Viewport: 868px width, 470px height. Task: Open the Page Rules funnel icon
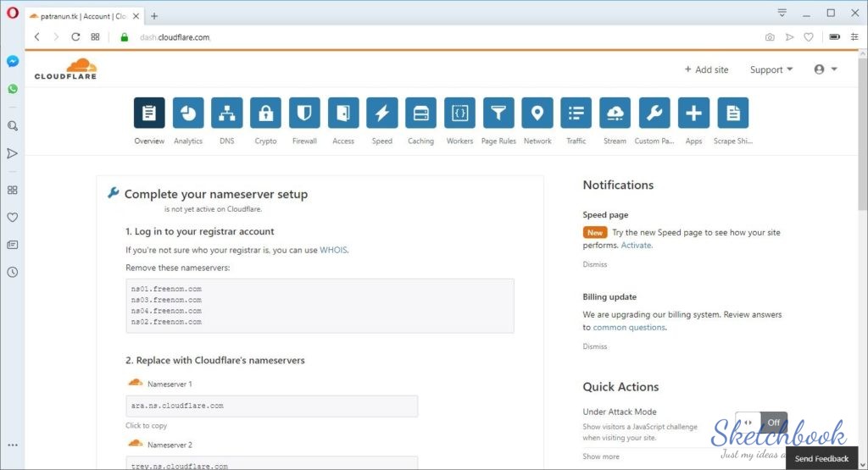[498, 113]
